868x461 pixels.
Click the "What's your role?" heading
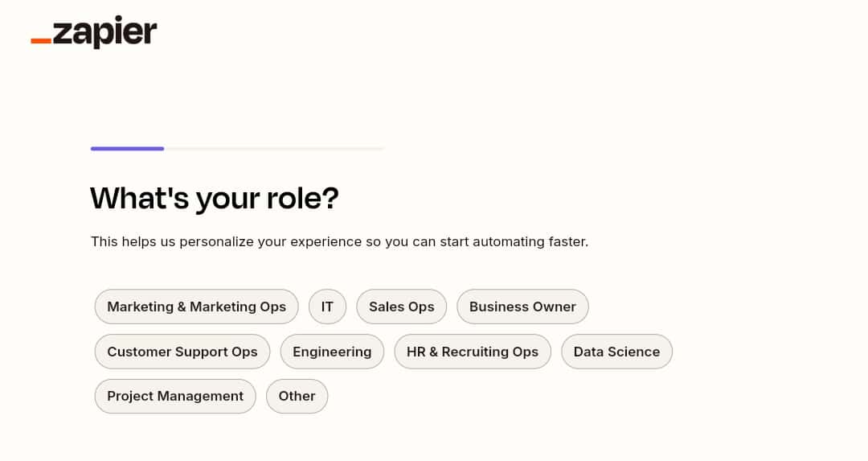tap(215, 199)
